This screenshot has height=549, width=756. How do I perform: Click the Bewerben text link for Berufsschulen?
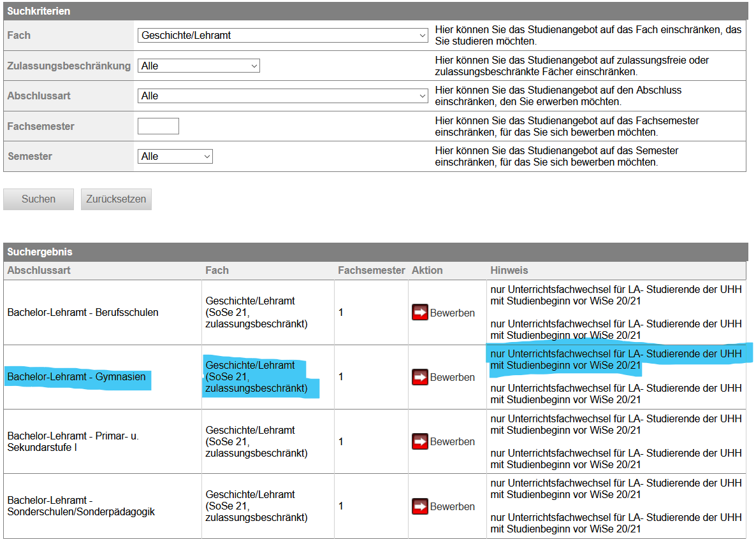click(452, 313)
